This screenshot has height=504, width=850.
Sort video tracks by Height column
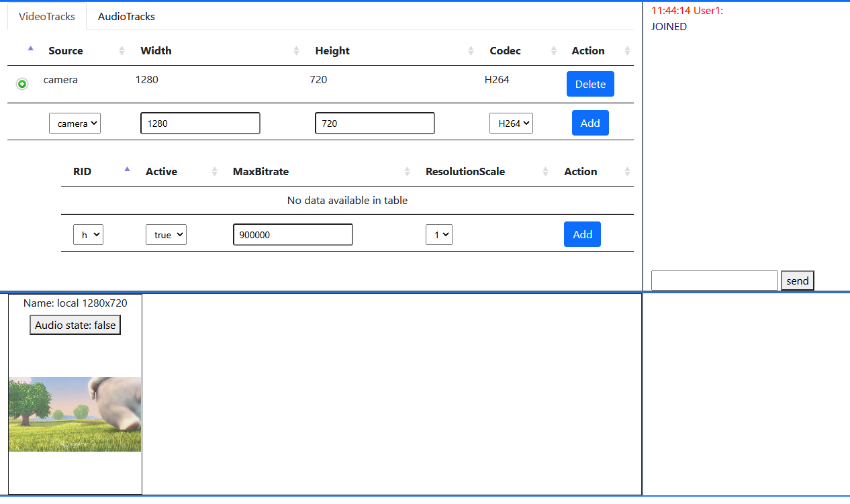coord(332,51)
